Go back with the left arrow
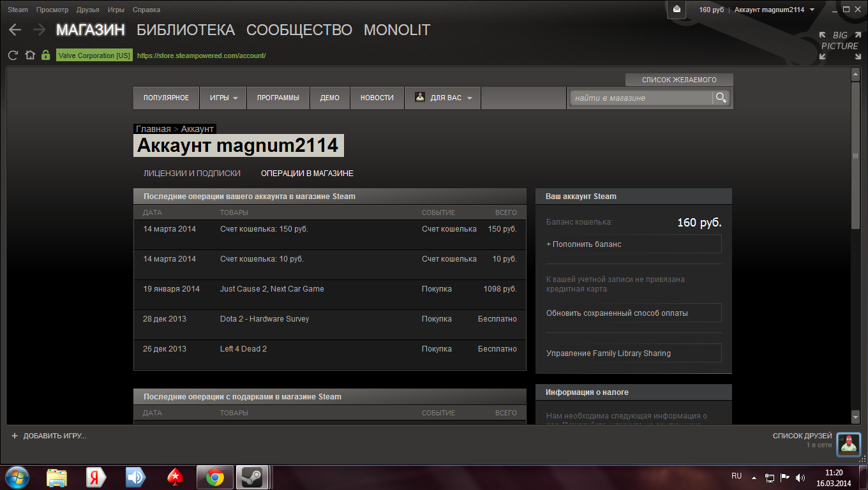Image resolution: width=868 pixels, height=490 pixels. coord(15,29)
